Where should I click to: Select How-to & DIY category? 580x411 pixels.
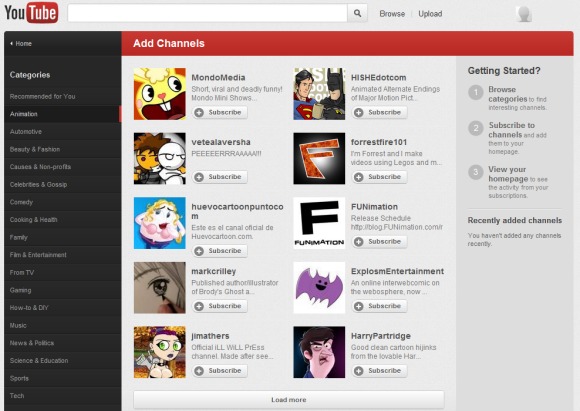(x=63, y=308)
